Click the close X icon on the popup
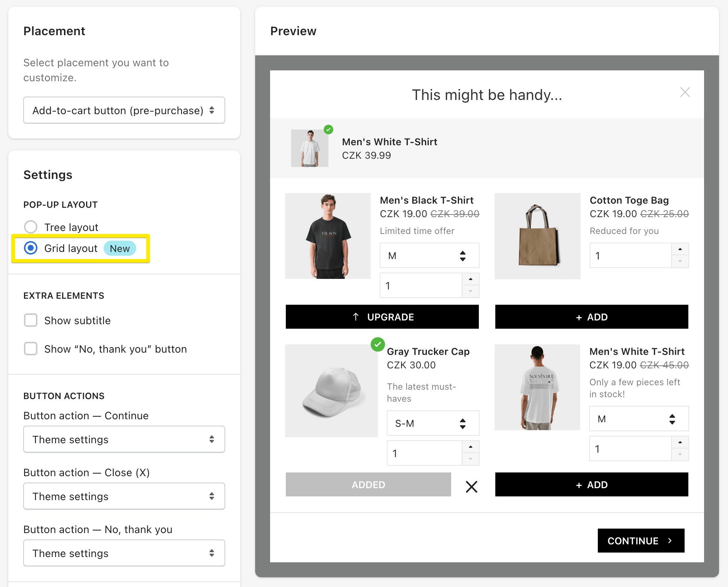 click(x=684, y=92)
